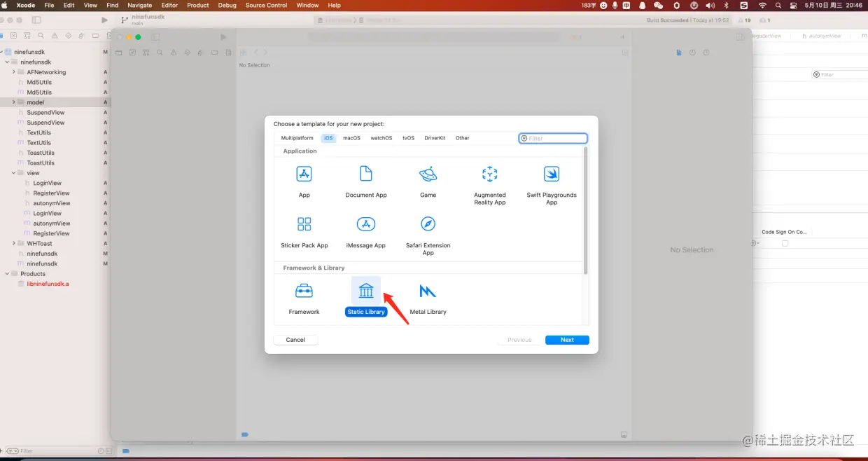Switch to the DriverKit tab
Viewport: 868px width, 461px height.
[435, 138]
